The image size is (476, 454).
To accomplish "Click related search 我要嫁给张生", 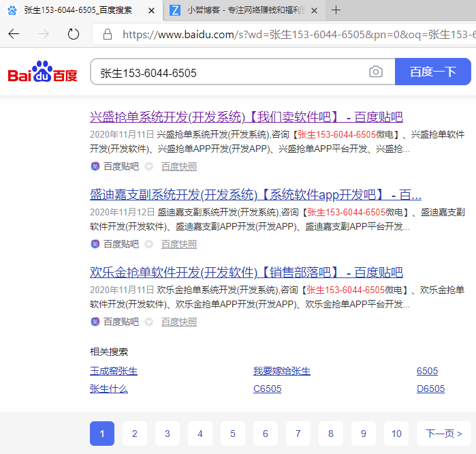I will (x=282, y=371).
